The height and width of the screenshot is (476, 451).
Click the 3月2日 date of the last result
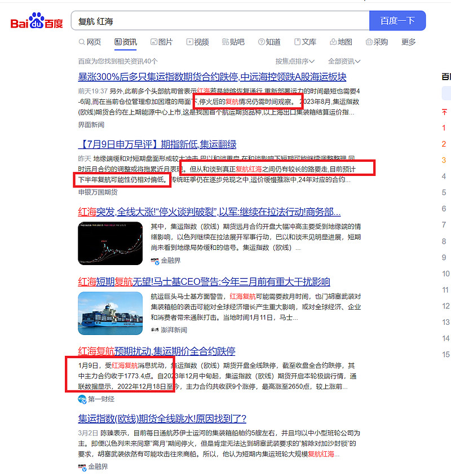88,433
